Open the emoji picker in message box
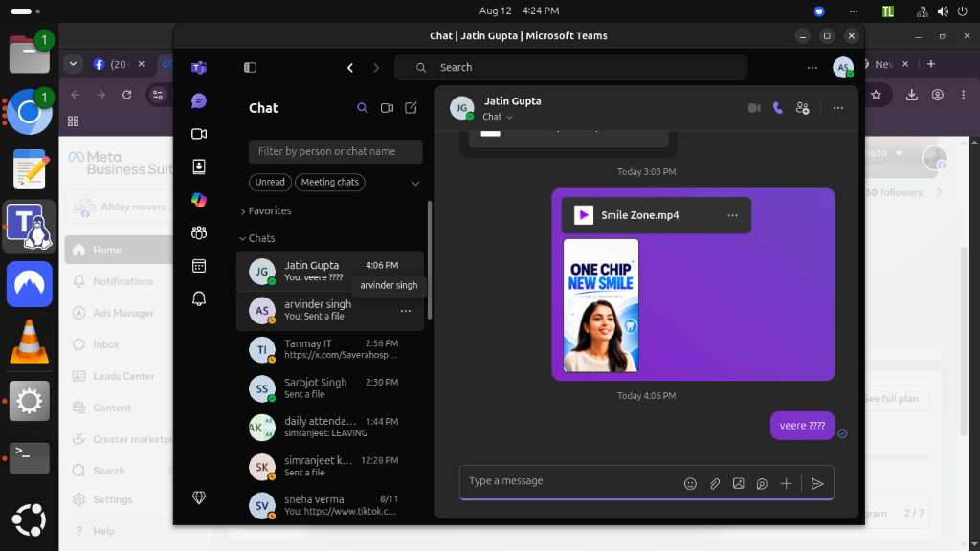Image resolution: width=980 pixels, height=551 pixels. click(x=690, y=483)
